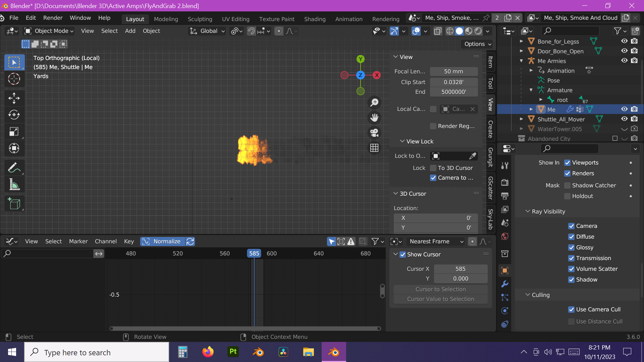Image resolution: width=644 pixels, height=362 pixels.
Task: Open the Global orientation dropdown
Action: pos(207,31)
